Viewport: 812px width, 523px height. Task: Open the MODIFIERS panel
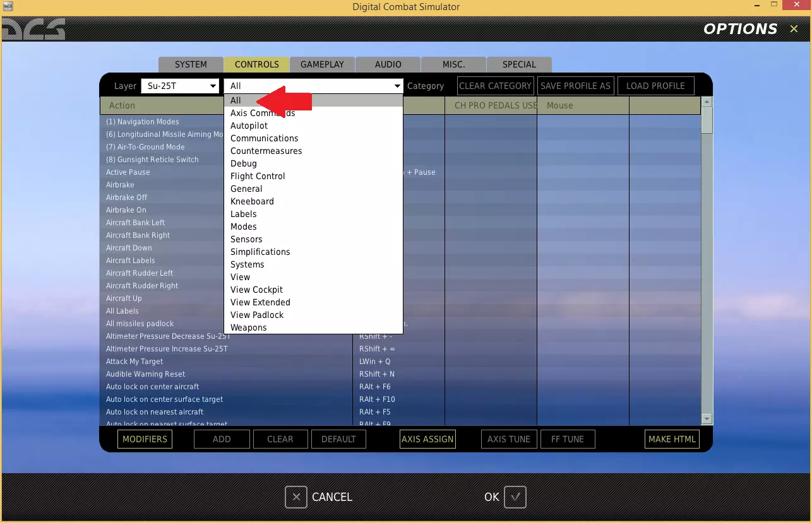click(145, 439)
